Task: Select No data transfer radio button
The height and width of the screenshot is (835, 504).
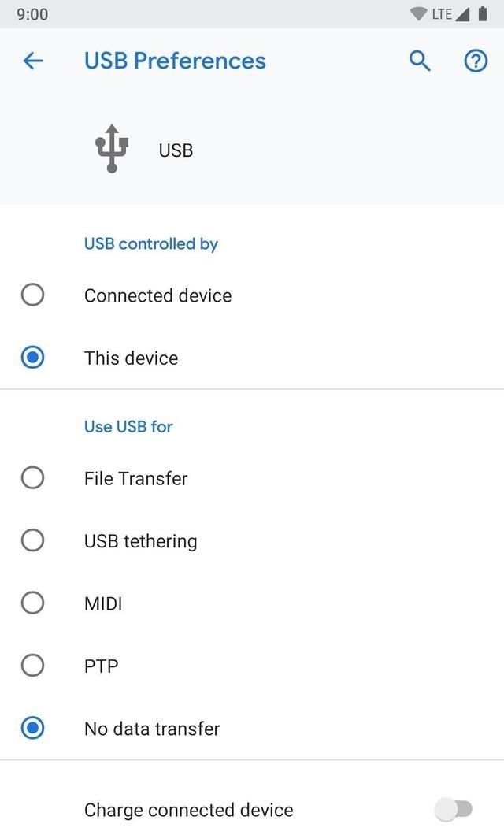Action: (32, 729)
